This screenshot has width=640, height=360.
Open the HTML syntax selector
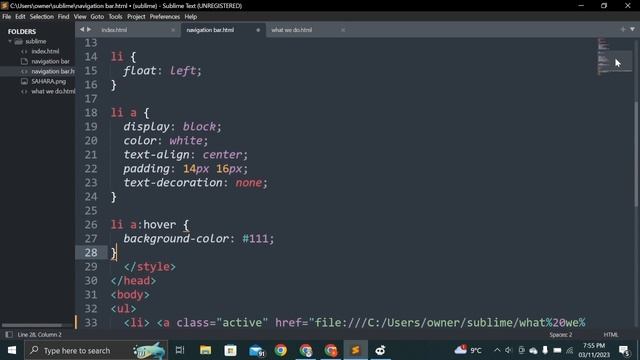(611, 335)
